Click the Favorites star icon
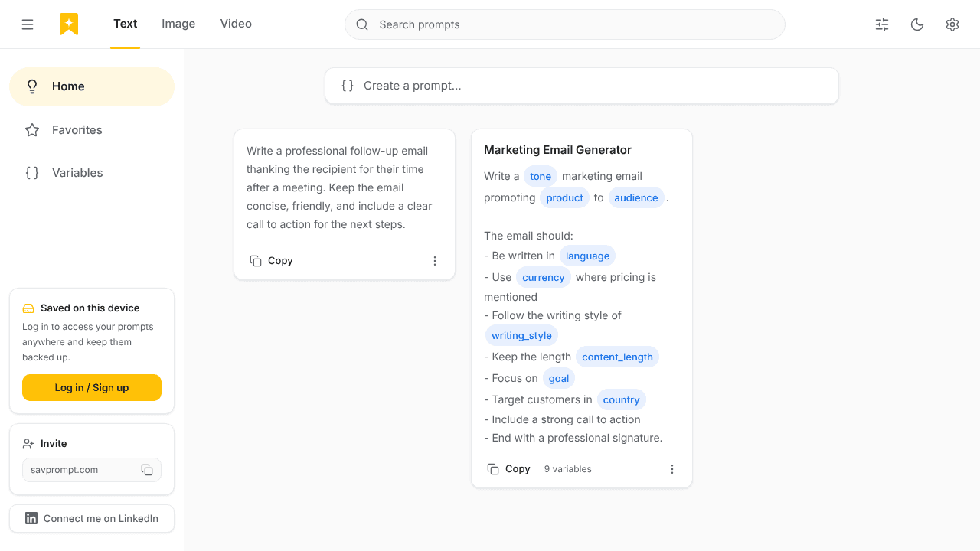 32,130
